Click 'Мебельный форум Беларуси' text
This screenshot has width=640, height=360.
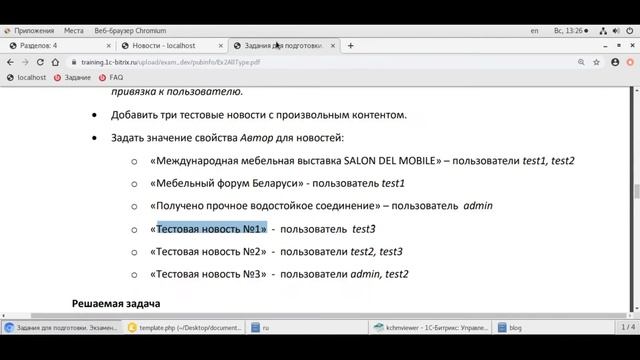tap(227, 183)
